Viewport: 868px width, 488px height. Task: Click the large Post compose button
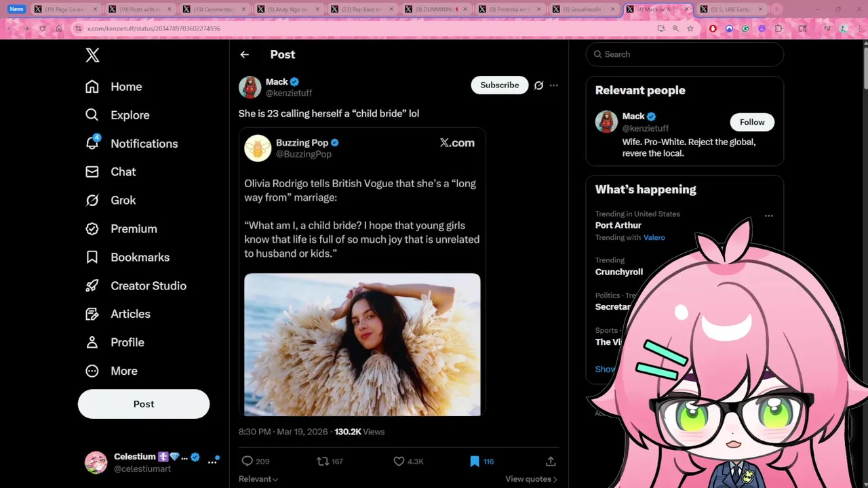coord(144,404)
